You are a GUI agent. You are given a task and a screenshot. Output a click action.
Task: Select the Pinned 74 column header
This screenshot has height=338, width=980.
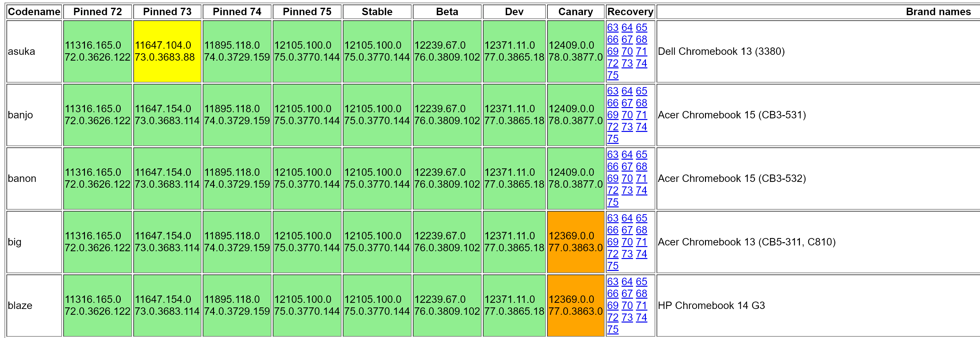(x=237, y=12)
